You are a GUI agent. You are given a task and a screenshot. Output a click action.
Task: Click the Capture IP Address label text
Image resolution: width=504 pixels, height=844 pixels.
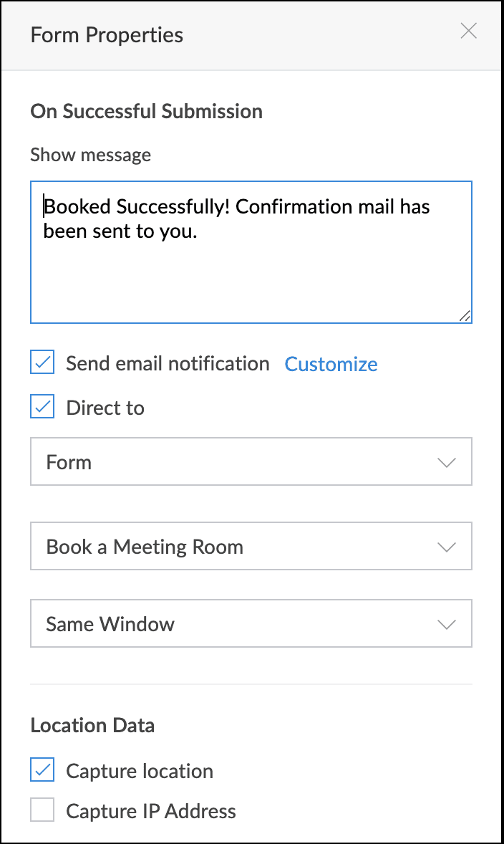tap(151, 812)
